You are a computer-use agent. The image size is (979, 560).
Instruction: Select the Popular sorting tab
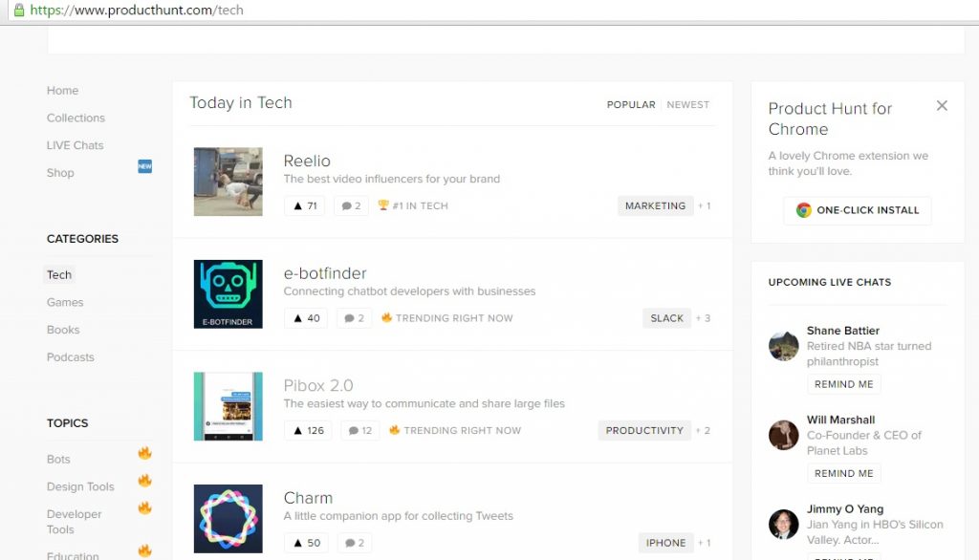[631, 105]
